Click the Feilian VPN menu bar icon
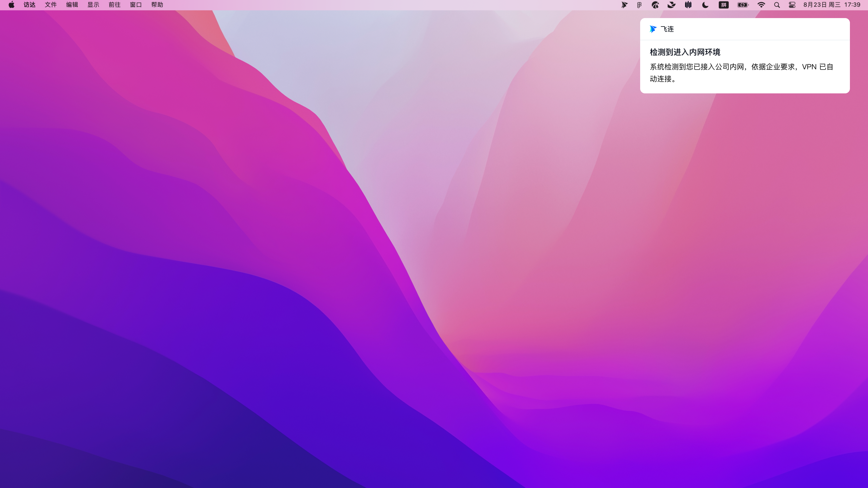This screenshot has height=488, width=868. (624, 5)
